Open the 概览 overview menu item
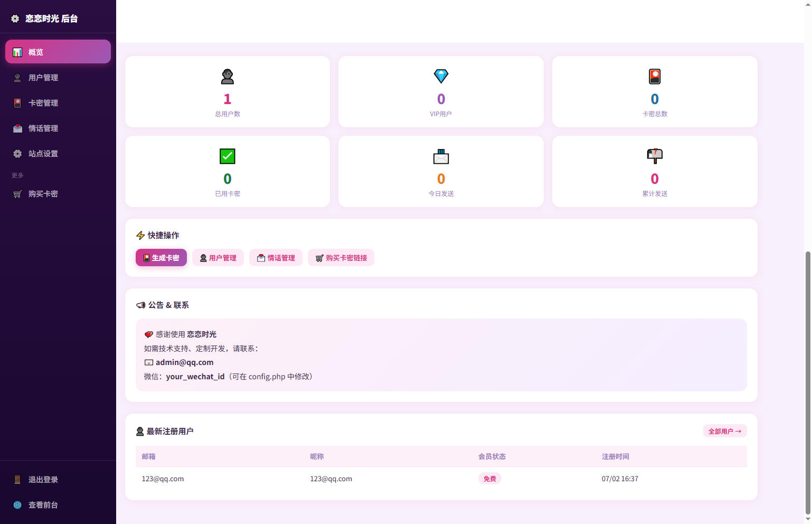This screenshot has height=524, width=812. [58, 52]
